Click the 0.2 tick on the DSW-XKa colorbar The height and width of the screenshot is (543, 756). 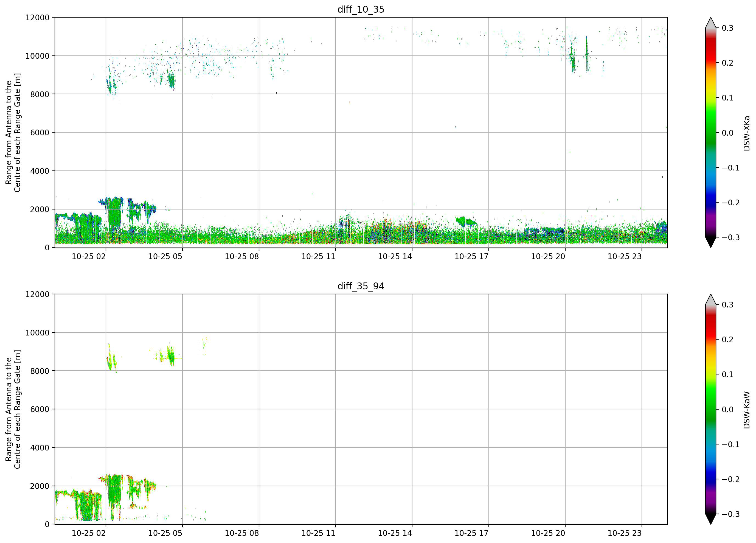[728, 63]
